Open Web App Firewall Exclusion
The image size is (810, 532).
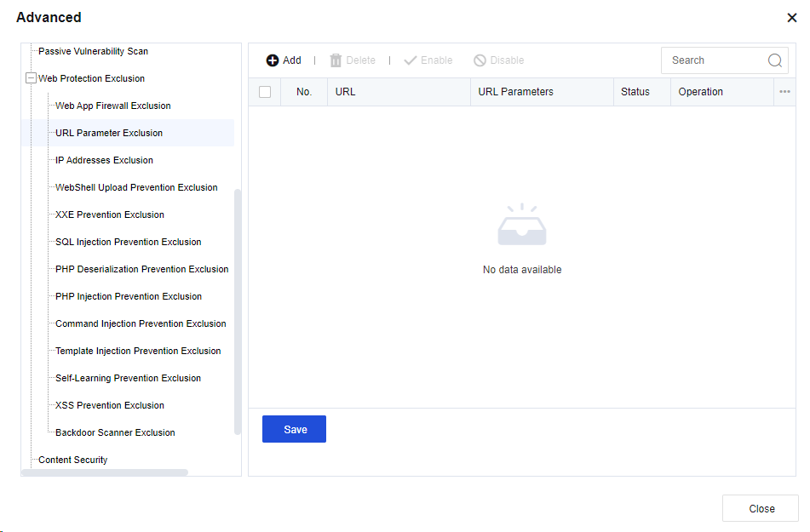[x=112, y=106]
